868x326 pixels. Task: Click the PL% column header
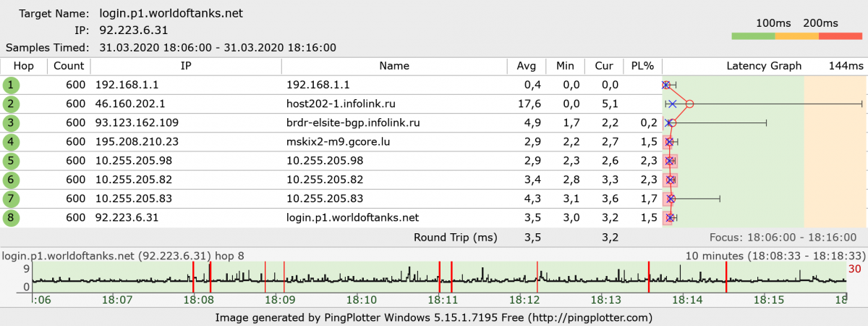tap(642, 66)
